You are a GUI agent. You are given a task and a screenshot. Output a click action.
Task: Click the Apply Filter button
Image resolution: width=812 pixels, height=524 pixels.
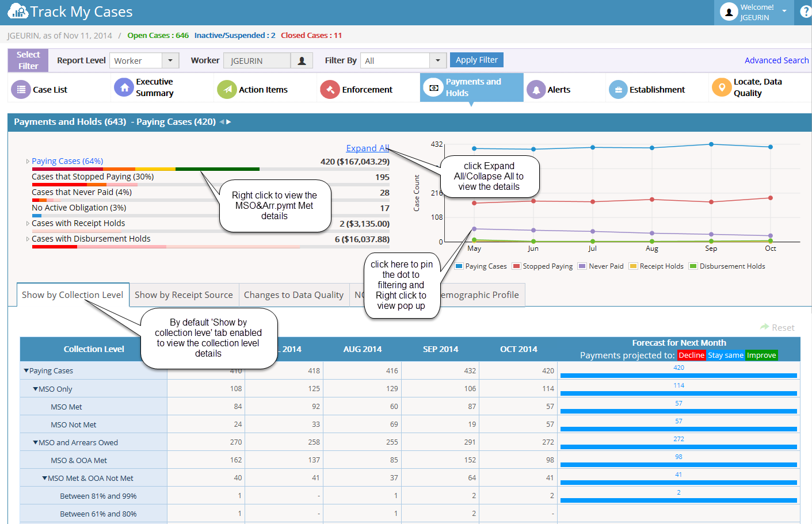476,60
